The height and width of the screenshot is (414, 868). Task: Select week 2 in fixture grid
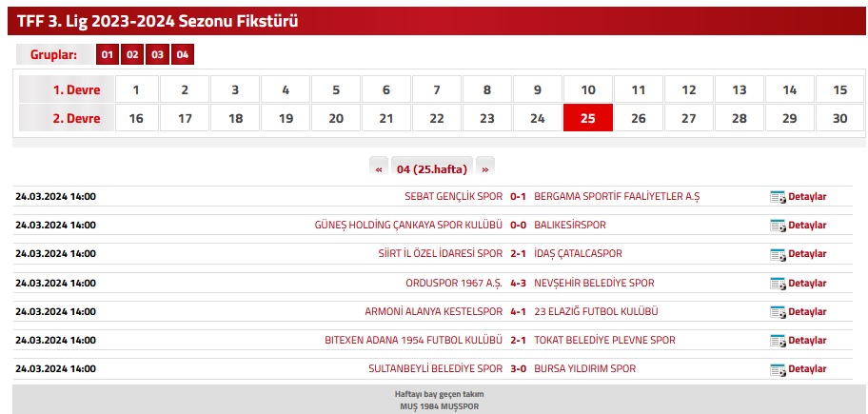tap(185, 89)
